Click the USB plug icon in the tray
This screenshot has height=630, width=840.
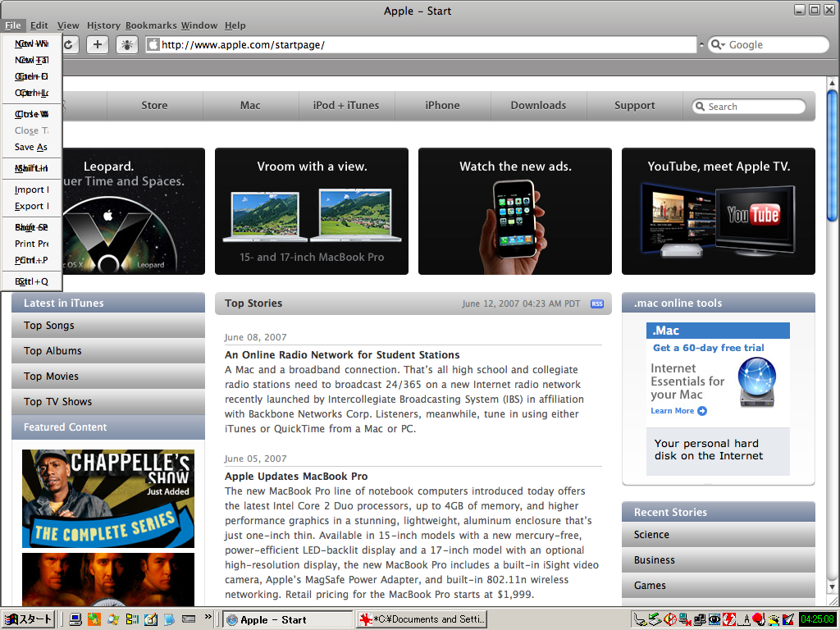click(640, 619)
